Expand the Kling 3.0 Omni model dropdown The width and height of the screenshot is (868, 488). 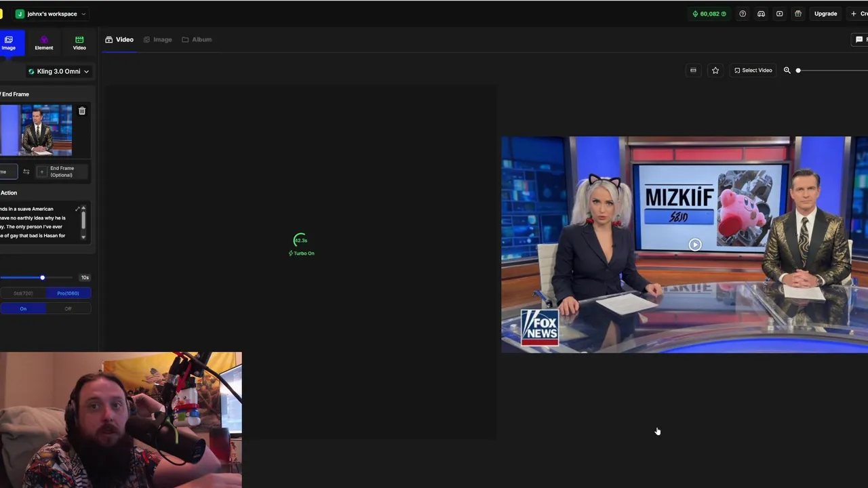pos(58,71)
